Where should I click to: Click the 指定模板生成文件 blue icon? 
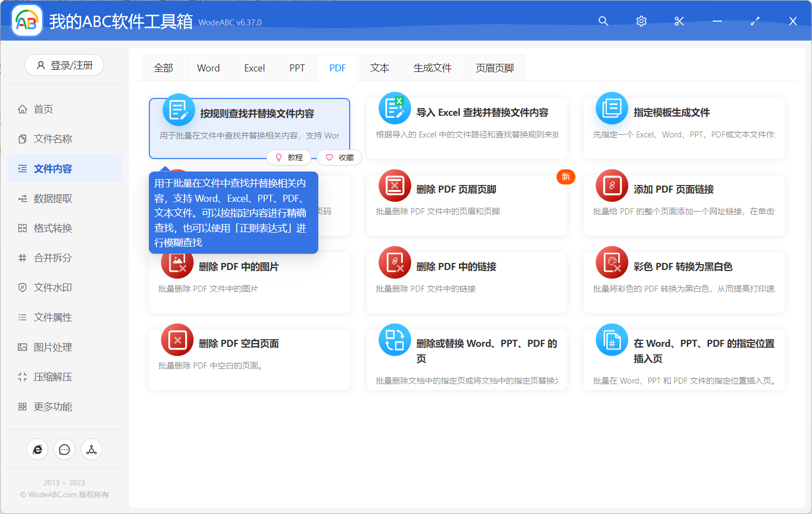[612, 108]
